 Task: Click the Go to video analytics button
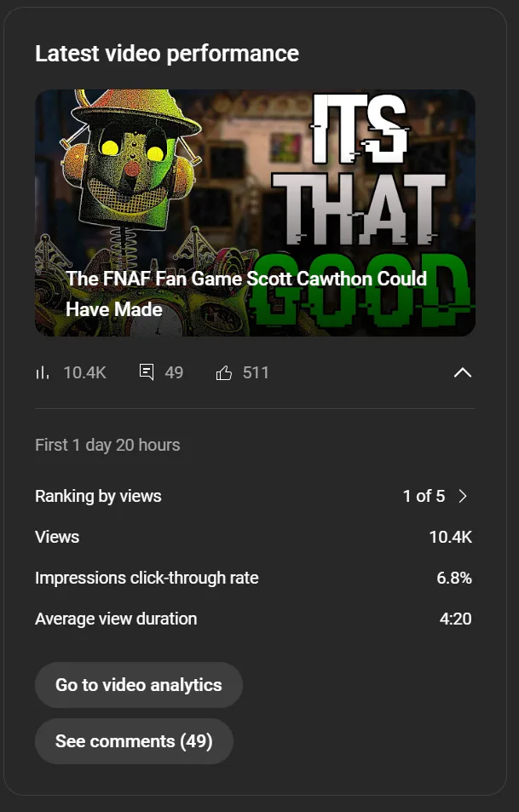coord(139,684)
